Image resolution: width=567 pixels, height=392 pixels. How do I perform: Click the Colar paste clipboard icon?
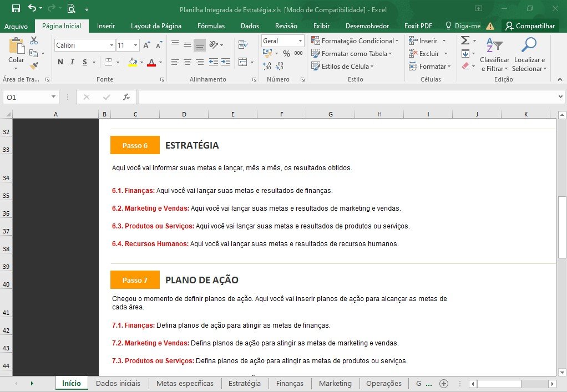point(16,46)
